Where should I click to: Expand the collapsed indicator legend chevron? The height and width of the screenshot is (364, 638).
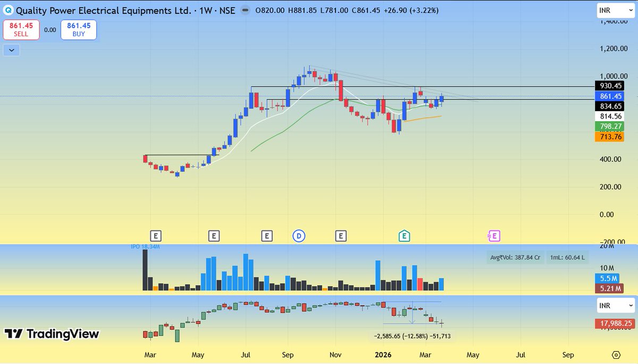11,50
